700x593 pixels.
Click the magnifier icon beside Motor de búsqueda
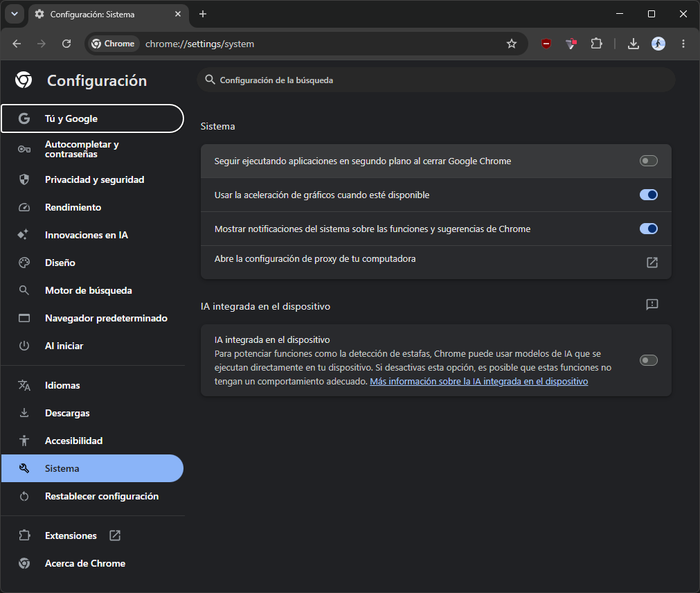(x=24, y=290)
